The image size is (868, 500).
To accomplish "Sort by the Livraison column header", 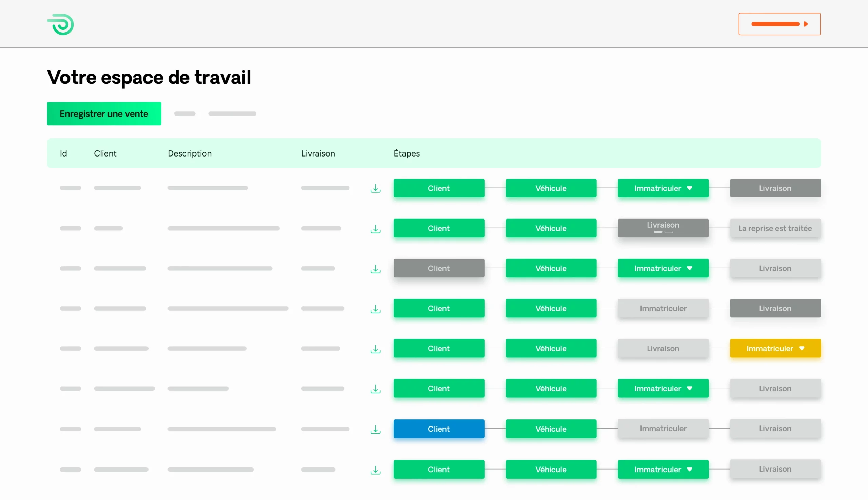I will [318, 153].
